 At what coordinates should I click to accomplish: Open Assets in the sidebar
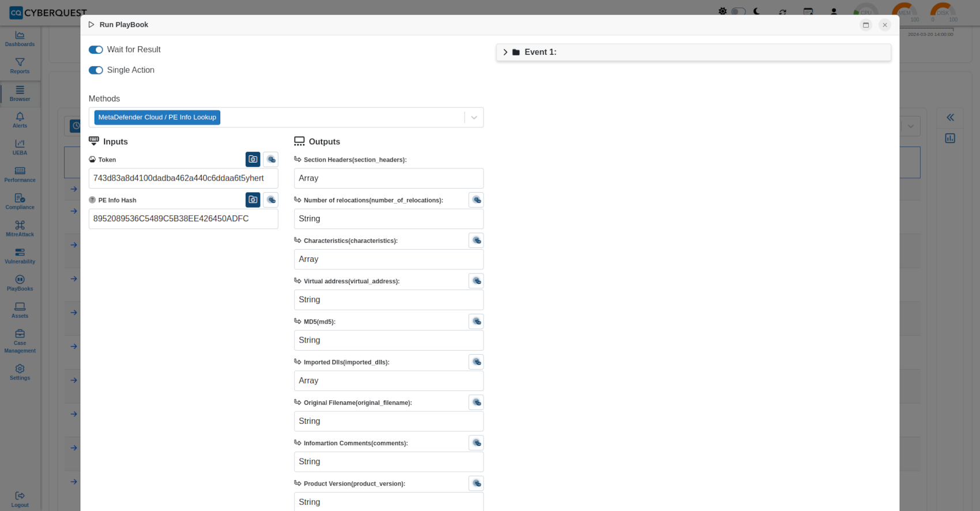[20, 310]
